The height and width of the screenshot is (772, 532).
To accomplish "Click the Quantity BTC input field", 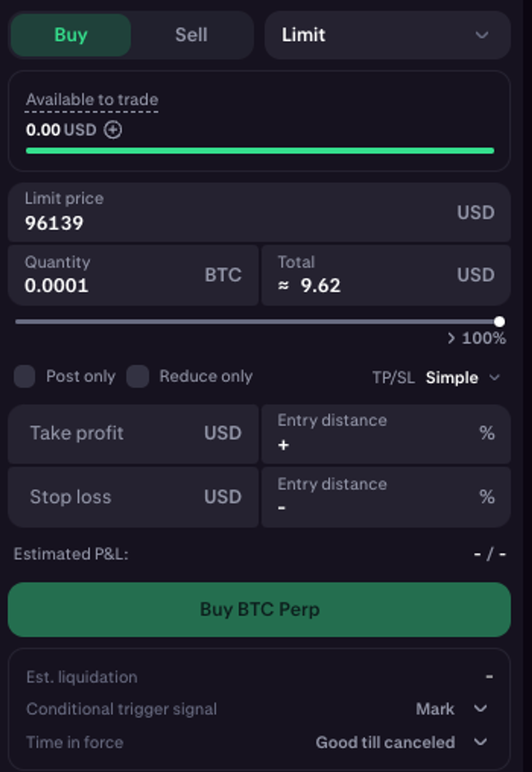I will [133, 275].
